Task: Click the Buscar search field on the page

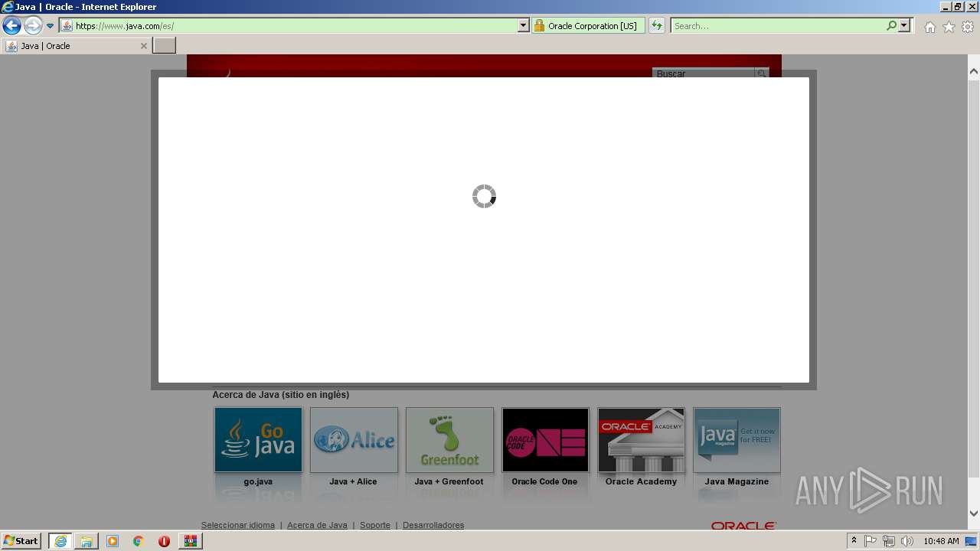Action: pos(704,73)
